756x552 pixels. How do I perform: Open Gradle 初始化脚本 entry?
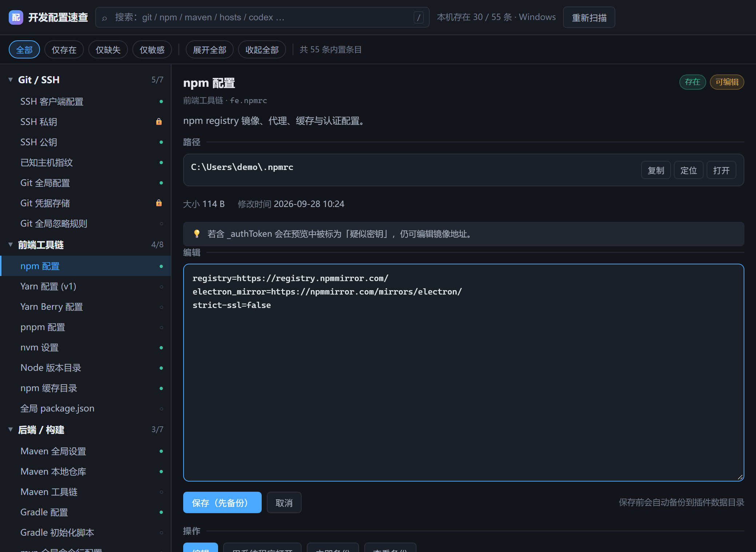pos(85,533)
